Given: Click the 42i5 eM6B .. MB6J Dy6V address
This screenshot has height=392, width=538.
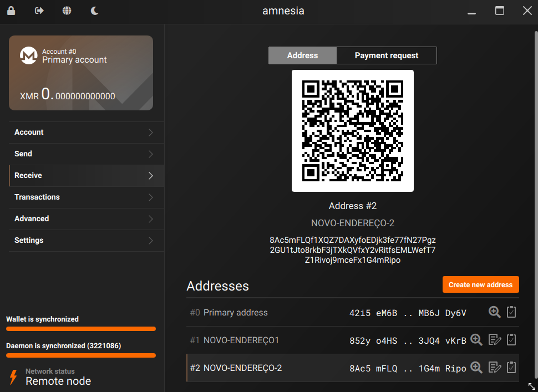Looking at the screenshot, I should pyautogui.click(x=408, y=313).
